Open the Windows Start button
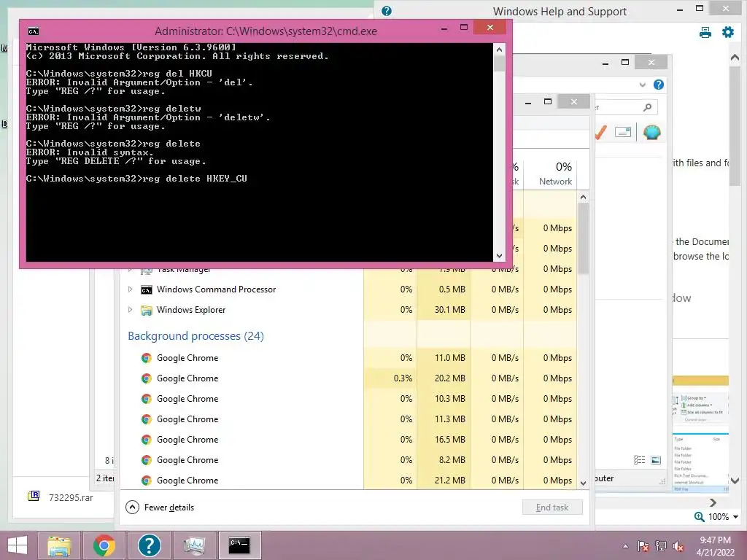The image size is (747, 560). point(18,545)
